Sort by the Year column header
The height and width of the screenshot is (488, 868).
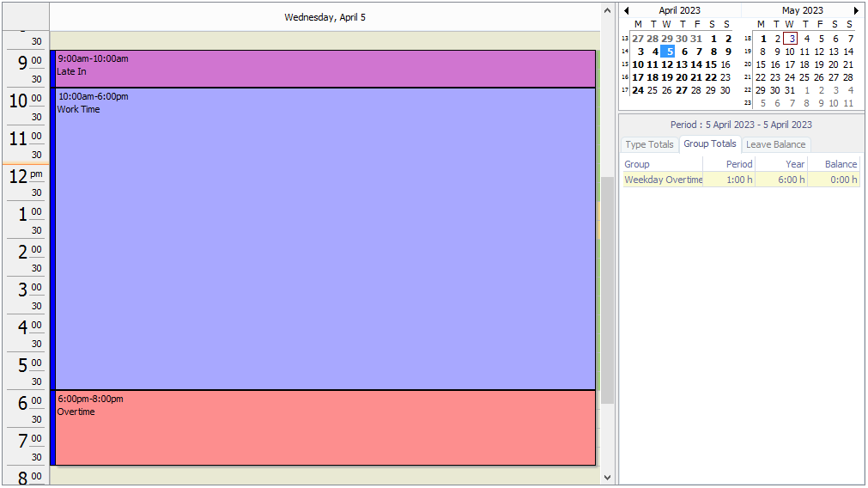tap(795, 164)
